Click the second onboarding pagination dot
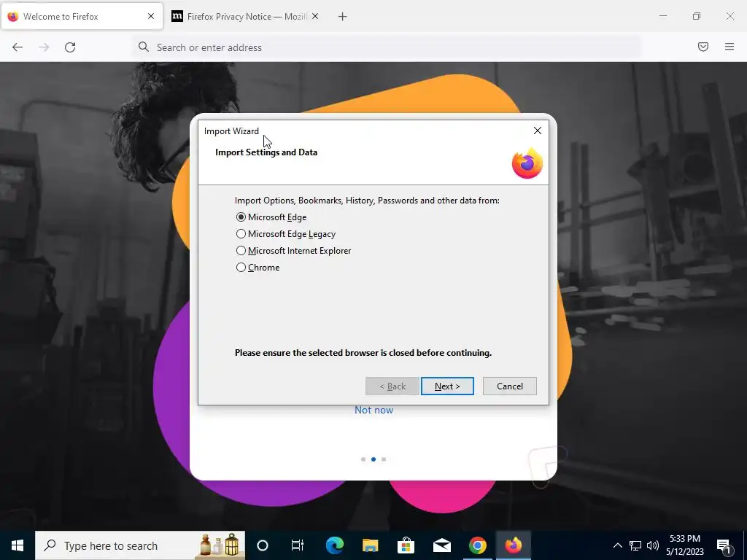This screenshot has height=560, width=747. (x=373, y=459)
